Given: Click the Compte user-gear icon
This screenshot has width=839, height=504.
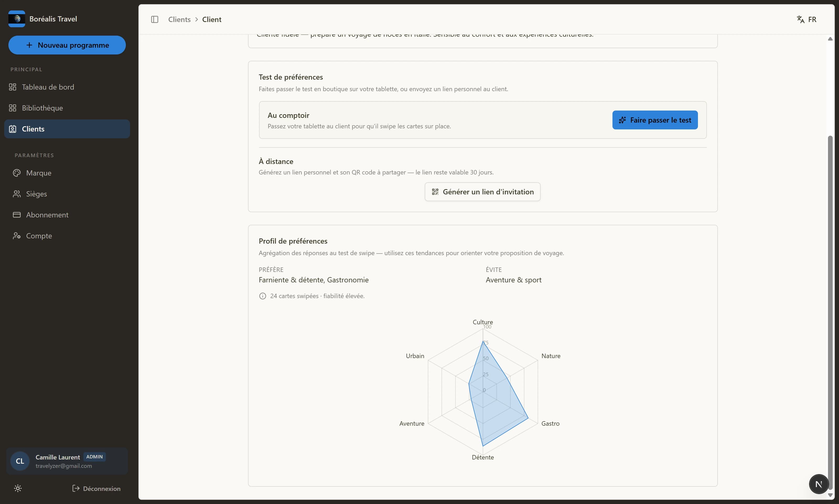Looking at the screenshot, I should pos(17,236).
